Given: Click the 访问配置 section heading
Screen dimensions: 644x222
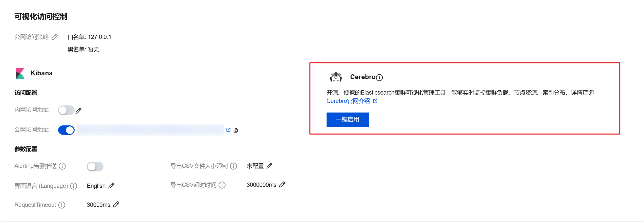Looking at the screenshot, I should tap(26, 93).
